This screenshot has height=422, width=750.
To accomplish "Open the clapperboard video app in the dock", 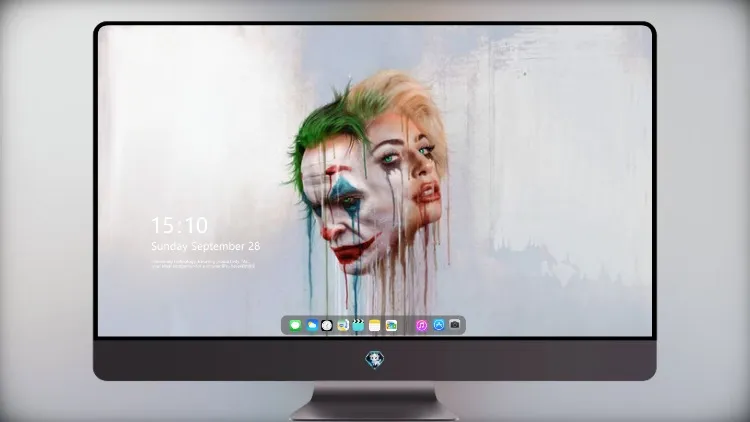I will 358,325.
